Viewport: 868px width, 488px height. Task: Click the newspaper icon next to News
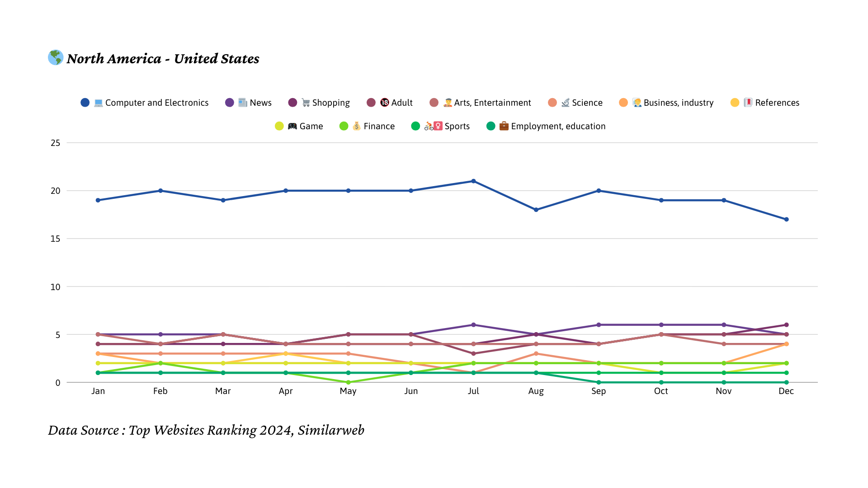click(x=243, y=103)
